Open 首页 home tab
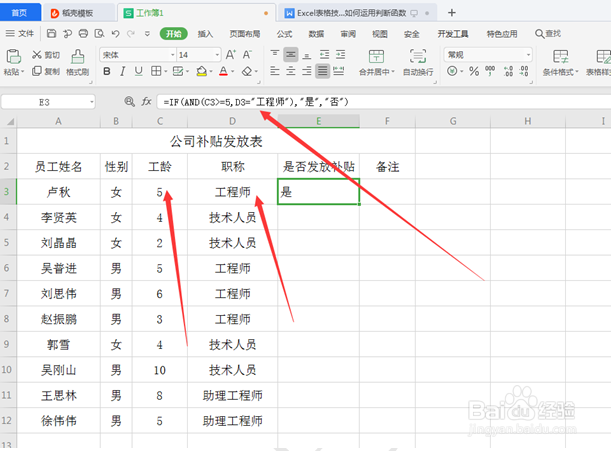The height and width of the screenshot is (451, 611). click(x=20, y=12)
